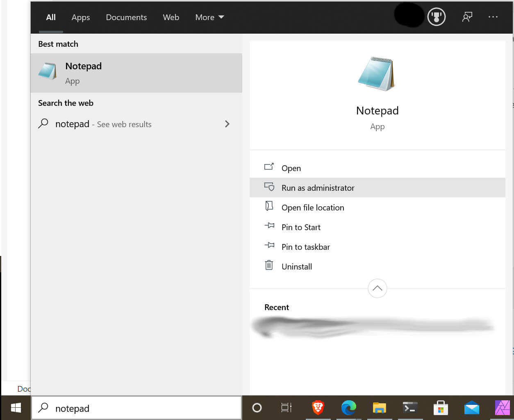Click the Recent heading label
514x420 pixels.
(x=277, y=307)
